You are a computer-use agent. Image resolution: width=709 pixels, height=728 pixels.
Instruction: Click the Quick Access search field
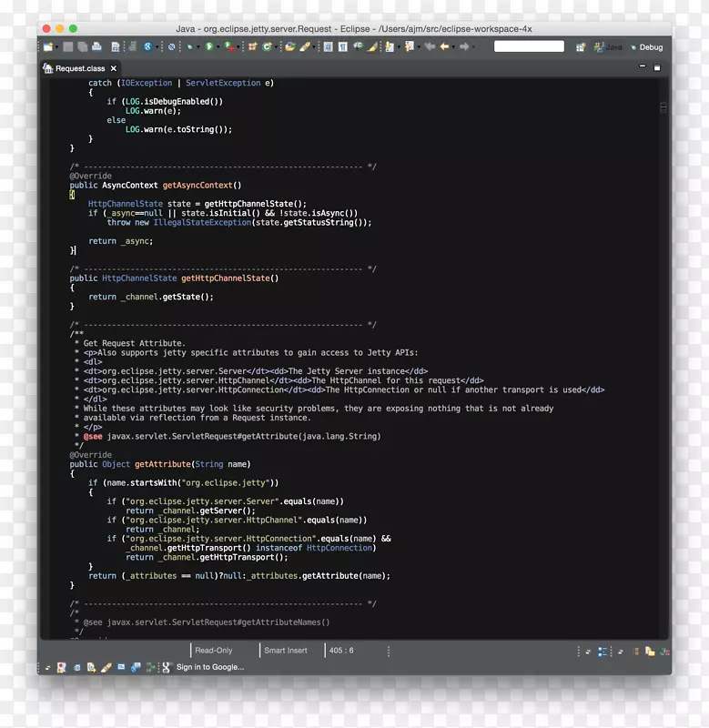pos(529,46)
